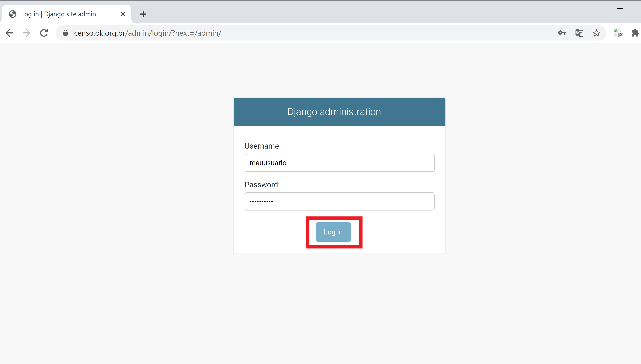
Task: Open saved passwords key icon
Action: (562, 33)
